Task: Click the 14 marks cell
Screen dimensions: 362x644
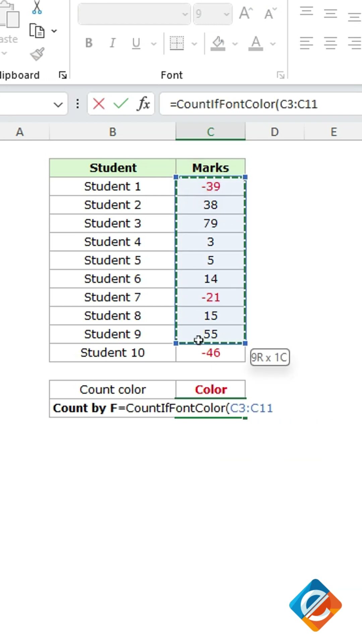Action: pos(210,278)
